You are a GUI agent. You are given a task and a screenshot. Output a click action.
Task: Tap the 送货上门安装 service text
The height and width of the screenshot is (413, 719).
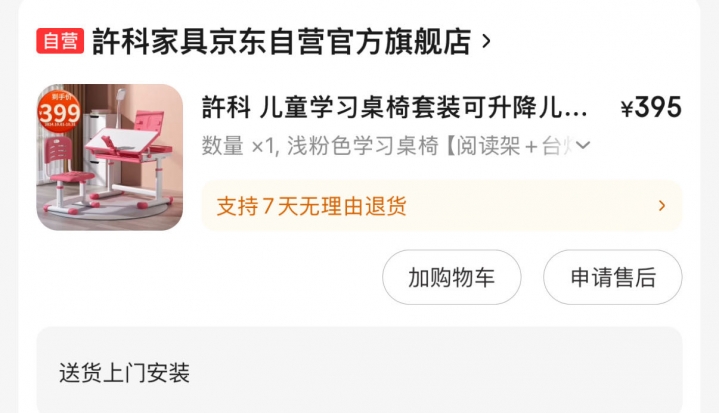coord(124,373)
